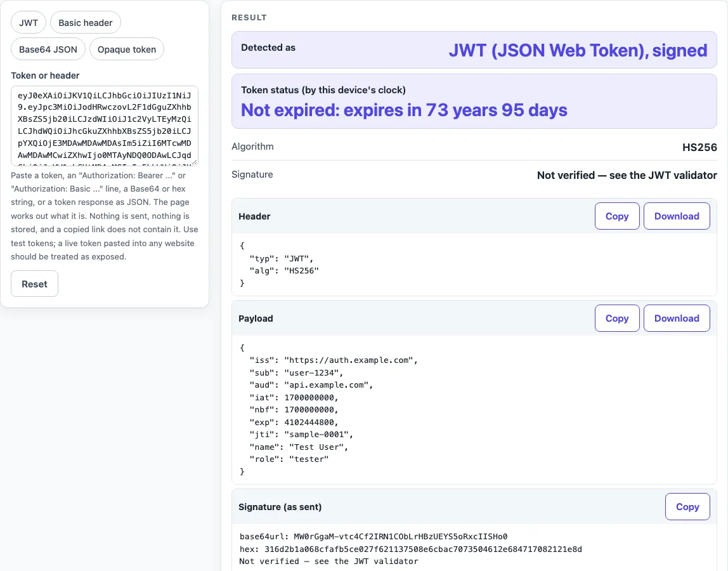Click 'Not expired: expires in 73 years 95 days'
Screen dimensions: 728x571
404,110
